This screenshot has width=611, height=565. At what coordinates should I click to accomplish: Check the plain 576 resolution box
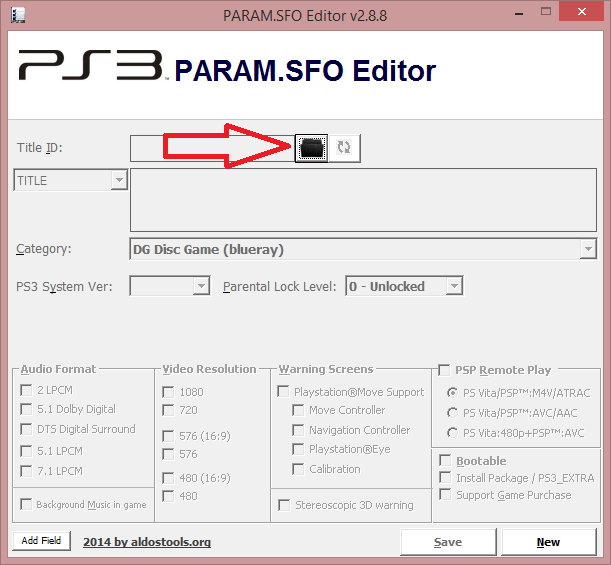(168, 454)
